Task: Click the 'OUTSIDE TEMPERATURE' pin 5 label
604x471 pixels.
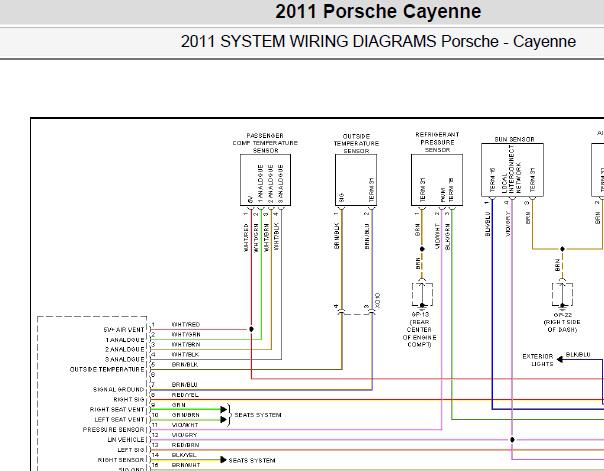Action: coord(107,370)
